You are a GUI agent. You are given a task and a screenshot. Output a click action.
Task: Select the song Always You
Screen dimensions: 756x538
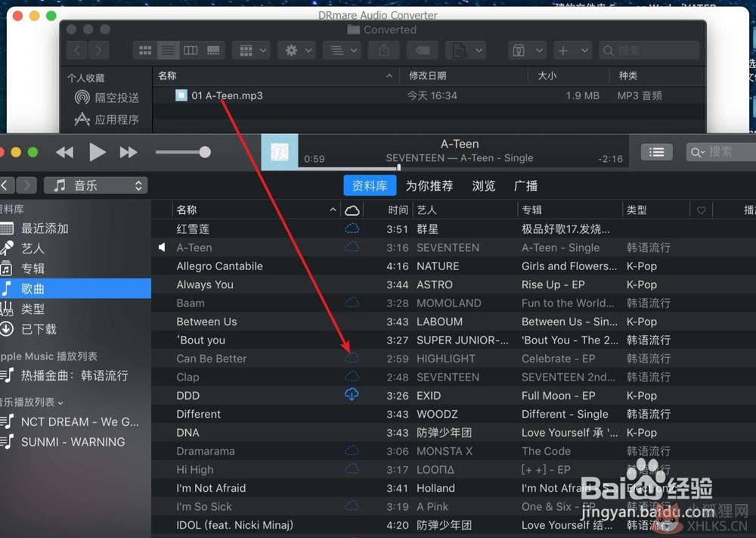click(x=205, y=285)
